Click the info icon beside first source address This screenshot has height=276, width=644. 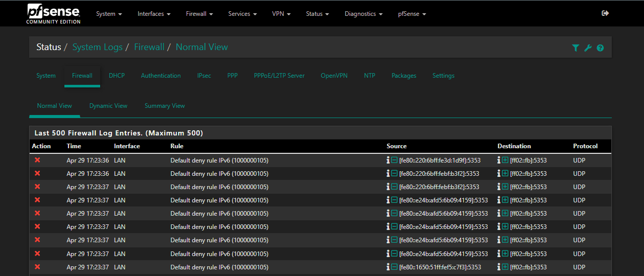(x=388, y=160)
